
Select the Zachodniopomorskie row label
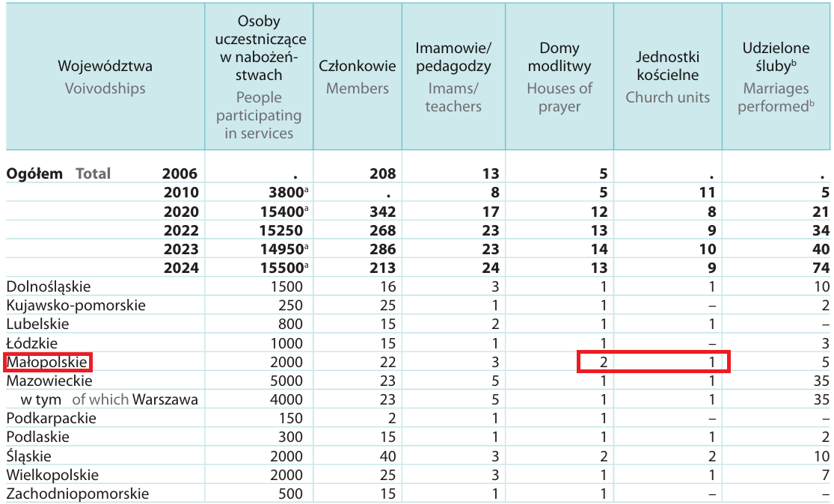coord(78,494)
